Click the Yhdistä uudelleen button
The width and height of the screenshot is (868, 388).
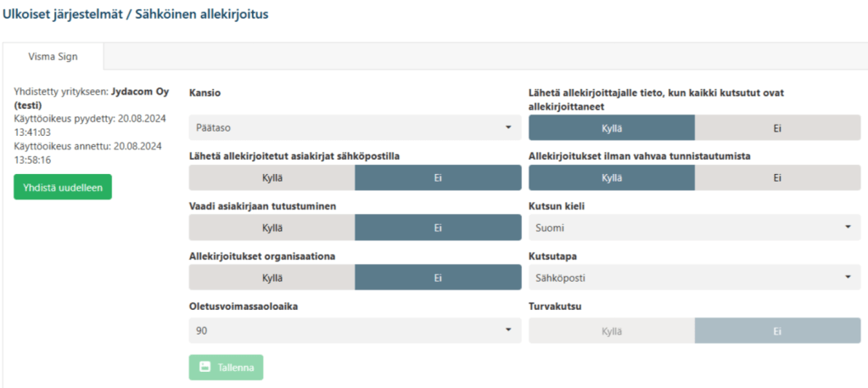point(63,188)
